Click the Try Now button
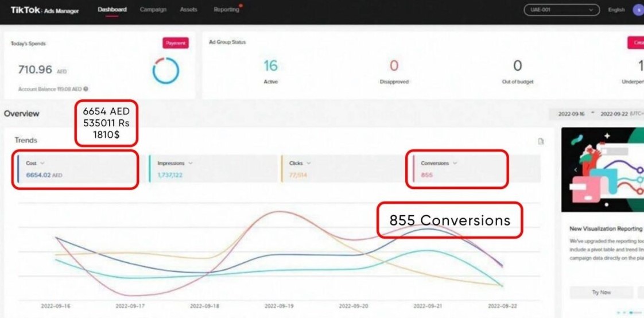Screen dimensions: 644x318 [x=601, y=293]
